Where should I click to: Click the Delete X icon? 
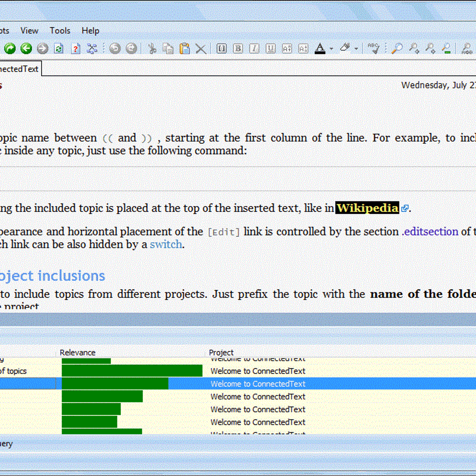201,49
